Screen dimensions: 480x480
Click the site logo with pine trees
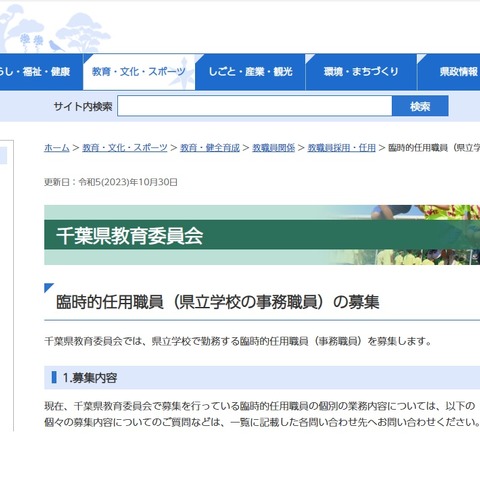pos(55,28)
